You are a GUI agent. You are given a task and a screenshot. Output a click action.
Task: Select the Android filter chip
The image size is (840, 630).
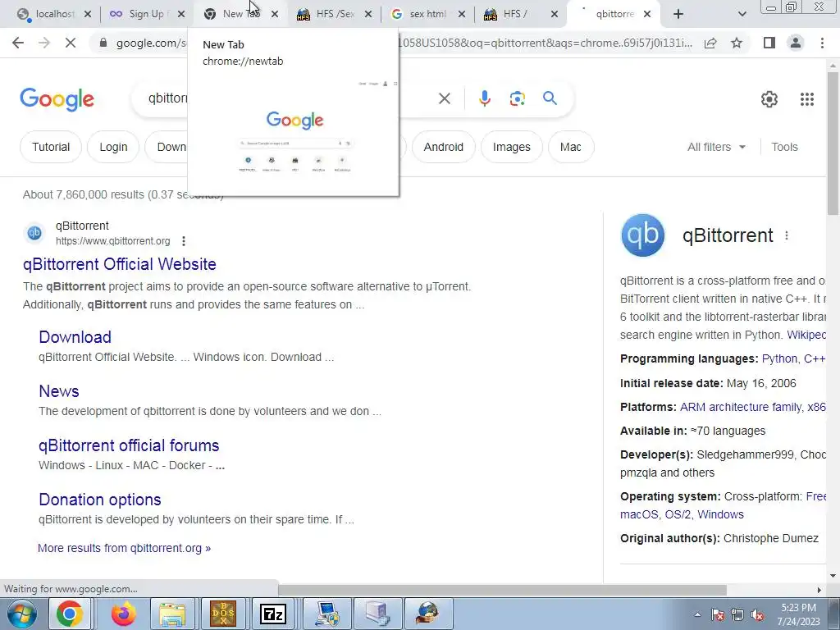(444, 147)
